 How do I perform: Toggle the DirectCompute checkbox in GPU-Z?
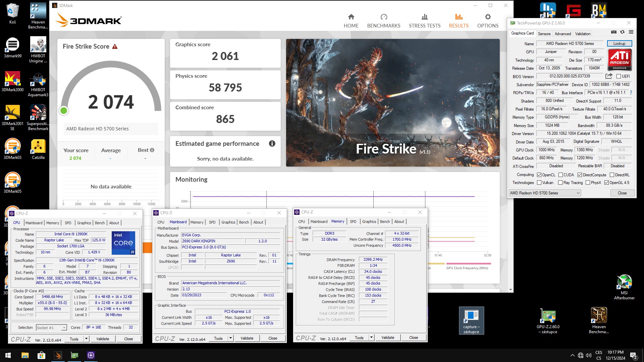[580, 175]
